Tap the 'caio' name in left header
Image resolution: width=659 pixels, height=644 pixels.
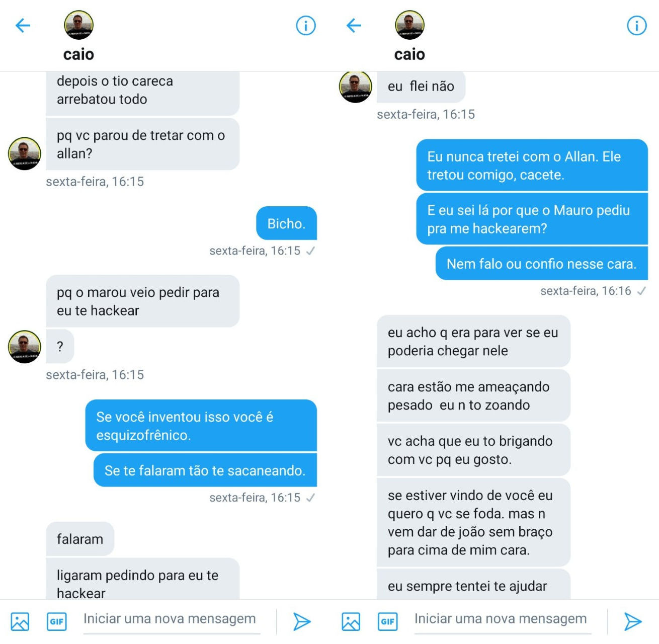[x=78, y=54]
